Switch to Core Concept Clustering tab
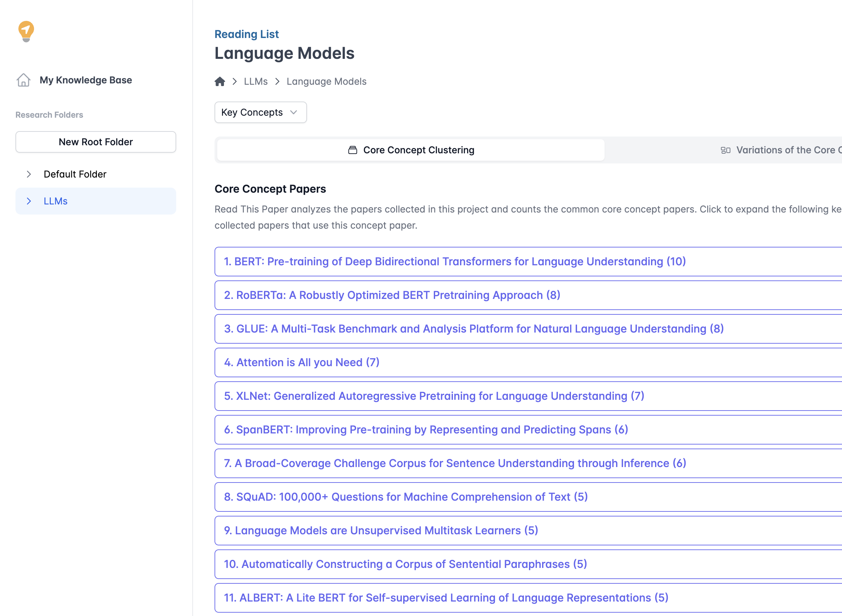The height and width of the screenshot is (616, 842). pyautogui.click(x=418, y=150)
